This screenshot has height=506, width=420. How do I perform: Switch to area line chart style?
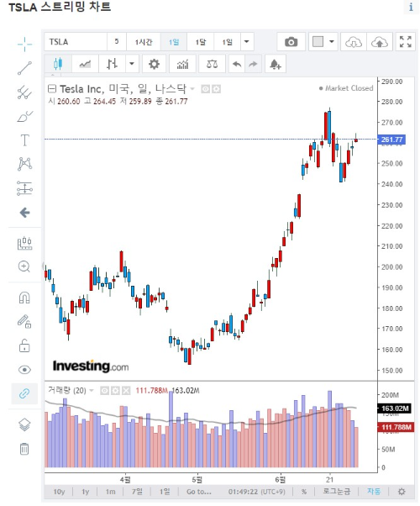pyautogui.click(x=85, y=64)
